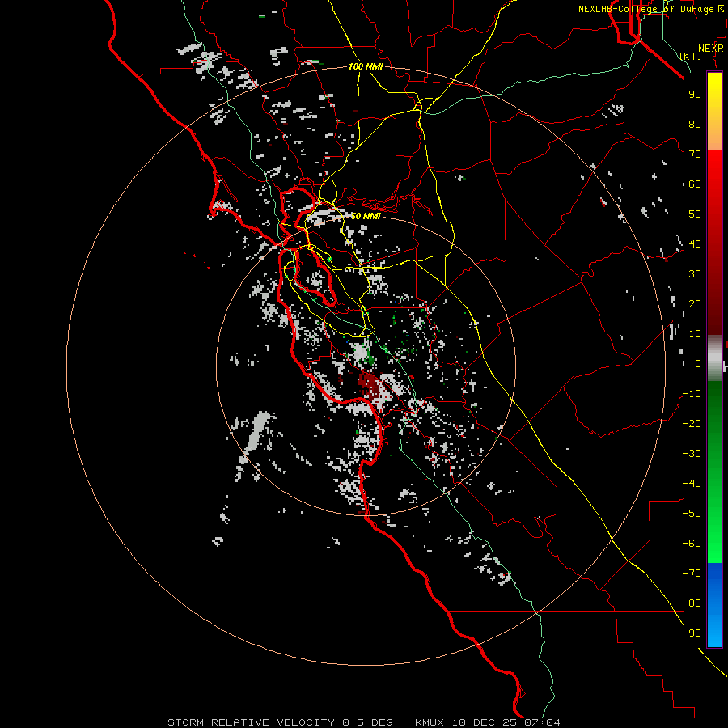Click the -70 value on the color scale
Screen dimensions: 728x728
pyautogui.click(x=692, y=574)
